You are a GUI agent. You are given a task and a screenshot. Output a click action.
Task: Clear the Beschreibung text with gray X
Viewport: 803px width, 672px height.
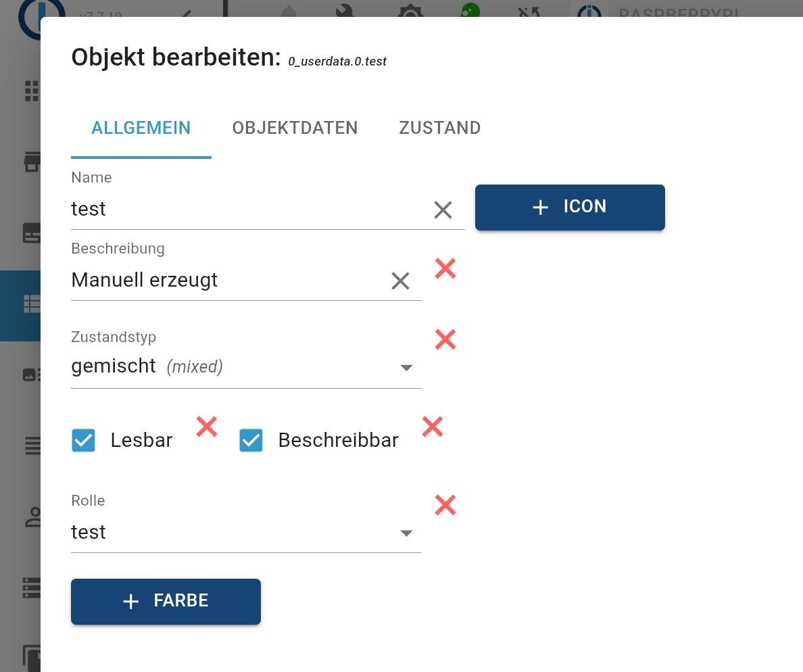tap(400, 281)
